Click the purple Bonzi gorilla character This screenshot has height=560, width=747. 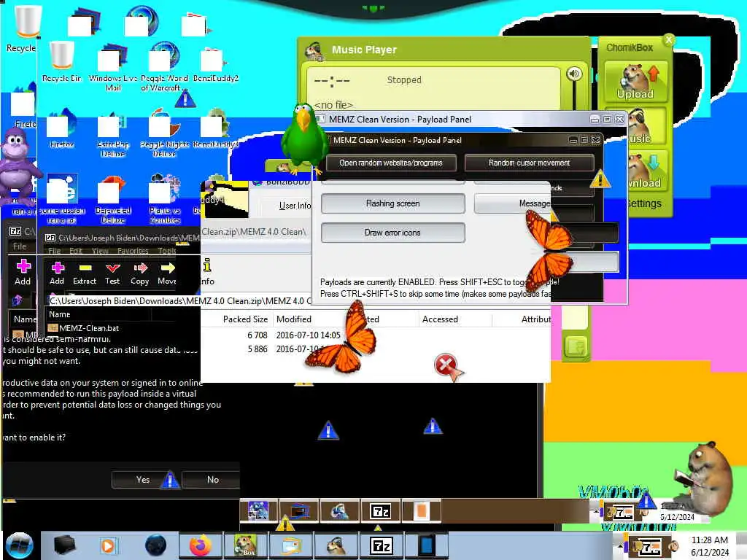18,164
